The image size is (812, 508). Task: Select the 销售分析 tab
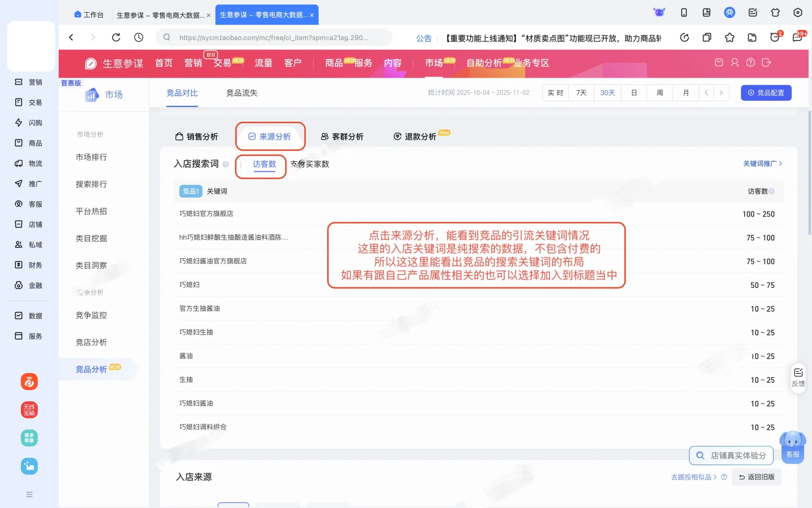[196, 136]
